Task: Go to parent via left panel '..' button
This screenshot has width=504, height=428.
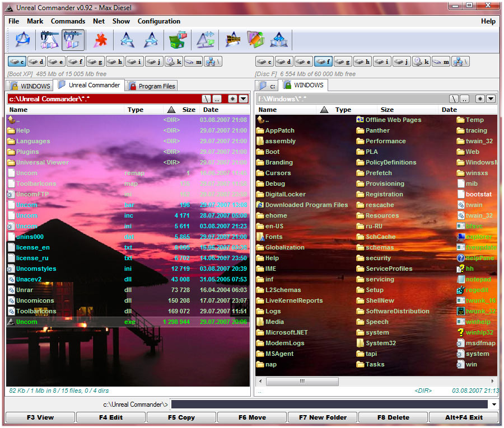Action: point(217,99)
